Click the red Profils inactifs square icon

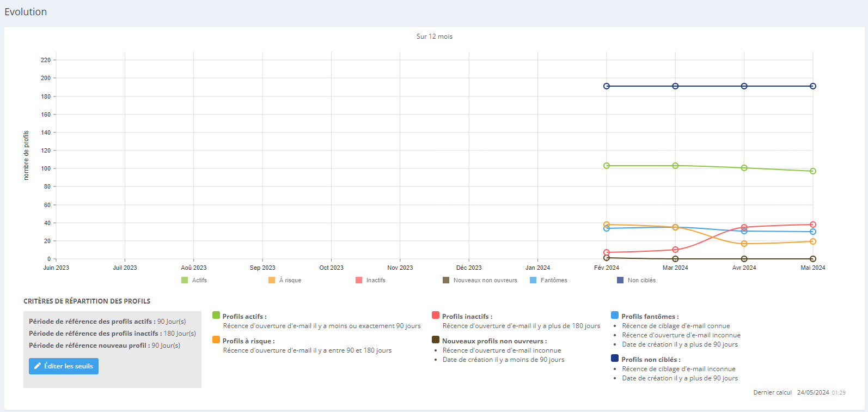436,315
